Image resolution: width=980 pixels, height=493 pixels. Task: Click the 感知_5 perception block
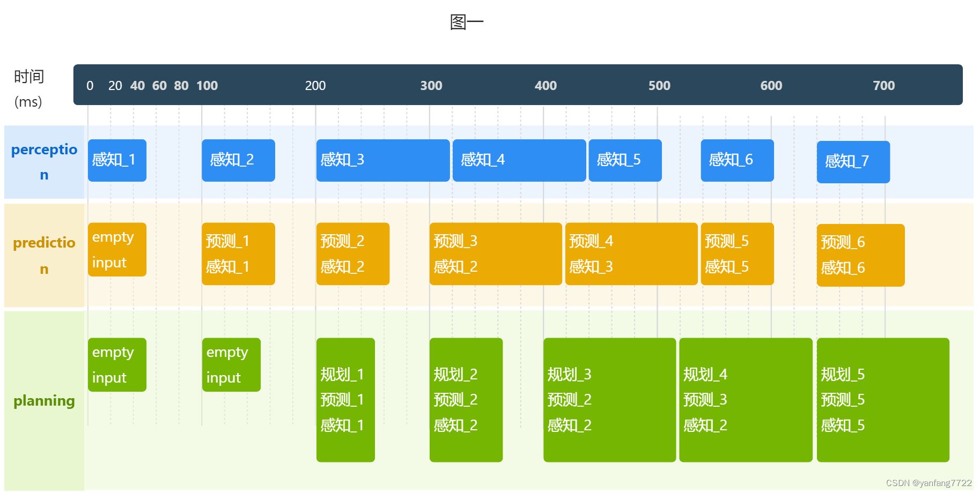coord(625,160)
